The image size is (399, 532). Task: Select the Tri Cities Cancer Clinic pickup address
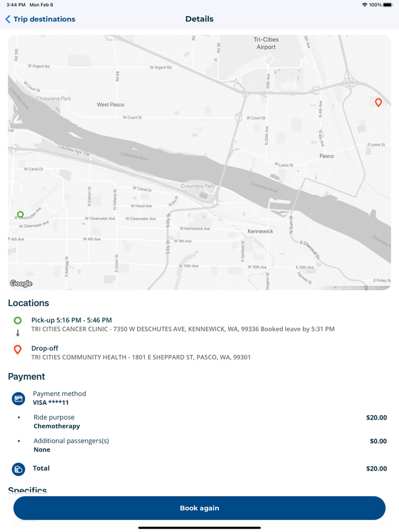pyautogui.click(x=182, y=329)
